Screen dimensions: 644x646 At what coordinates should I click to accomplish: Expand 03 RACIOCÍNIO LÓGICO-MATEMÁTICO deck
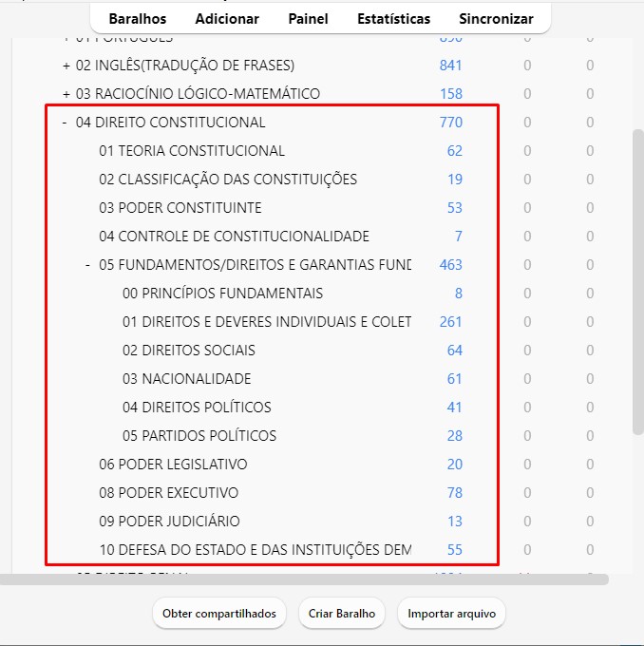pos(66,94)
